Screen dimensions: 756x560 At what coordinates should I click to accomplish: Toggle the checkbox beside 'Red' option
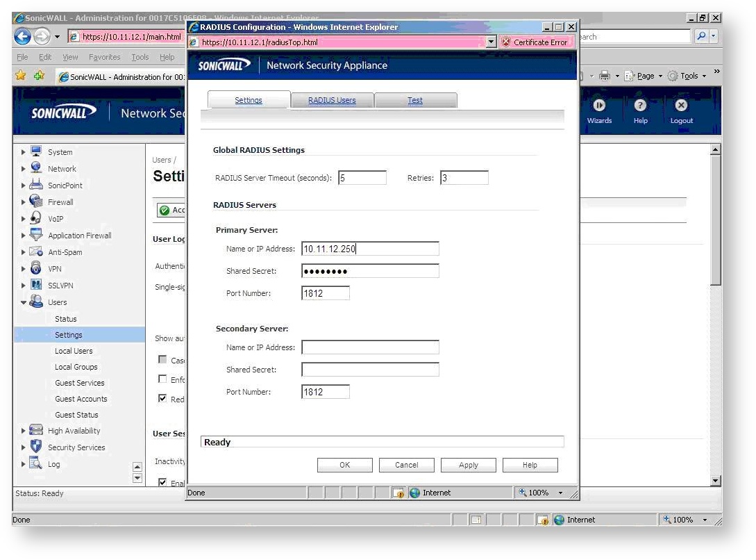[x=162, y=398]
